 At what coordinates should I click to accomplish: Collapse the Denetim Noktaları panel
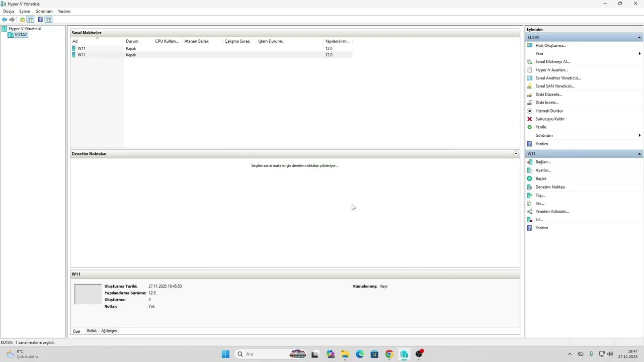coord(516,153)
